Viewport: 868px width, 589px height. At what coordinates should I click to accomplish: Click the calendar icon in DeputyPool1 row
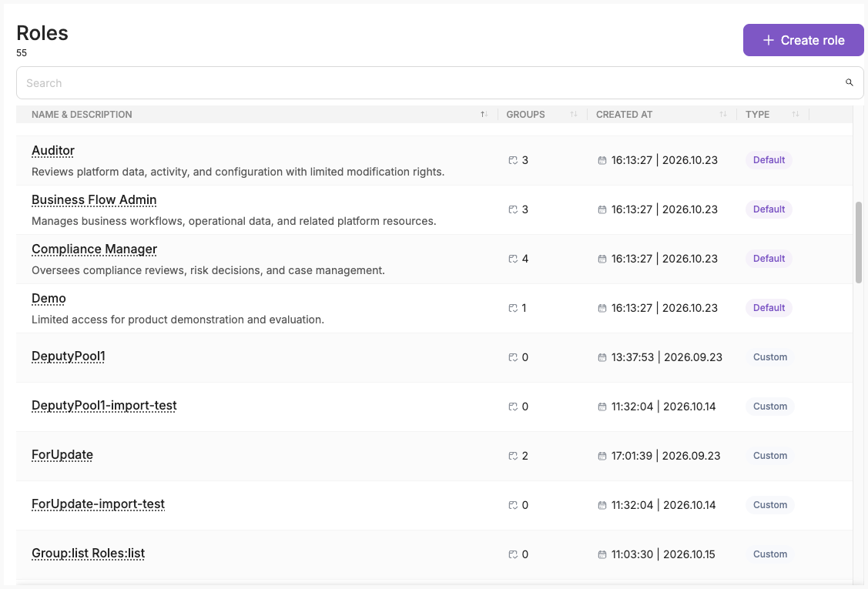tap(602, 357)
